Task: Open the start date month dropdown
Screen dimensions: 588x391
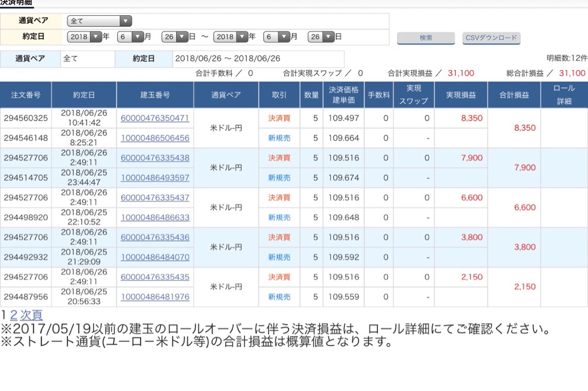Action: 130,36
